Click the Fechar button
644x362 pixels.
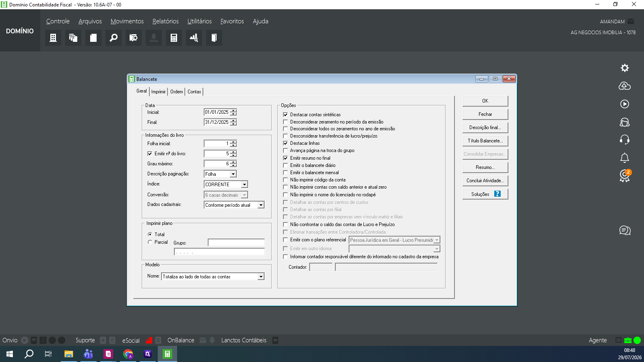485,114
